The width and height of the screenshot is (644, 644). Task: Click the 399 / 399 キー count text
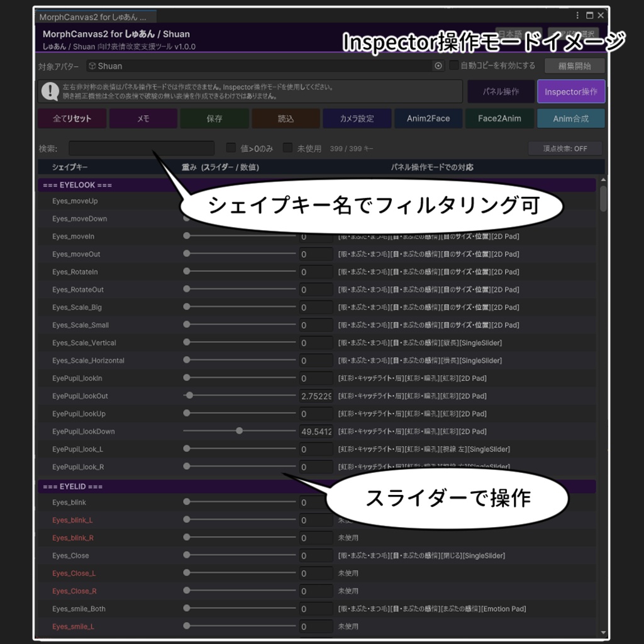[351, 148]
